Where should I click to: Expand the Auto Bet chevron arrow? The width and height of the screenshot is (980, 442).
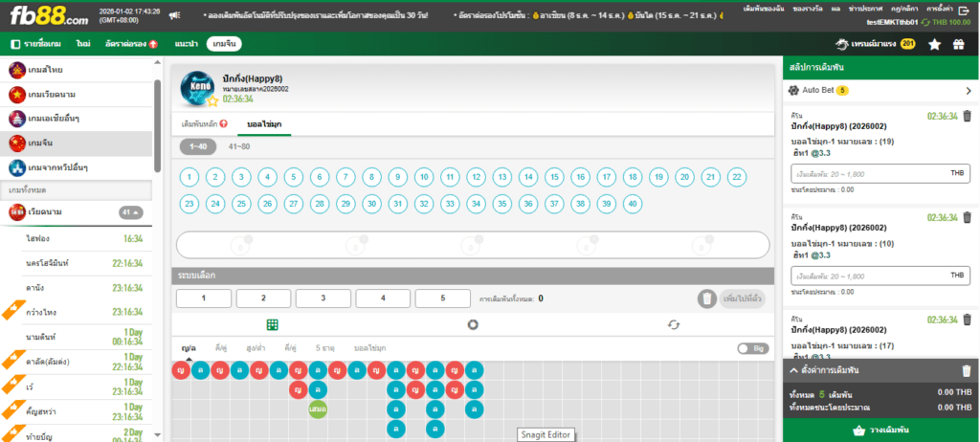coord(969,91)
